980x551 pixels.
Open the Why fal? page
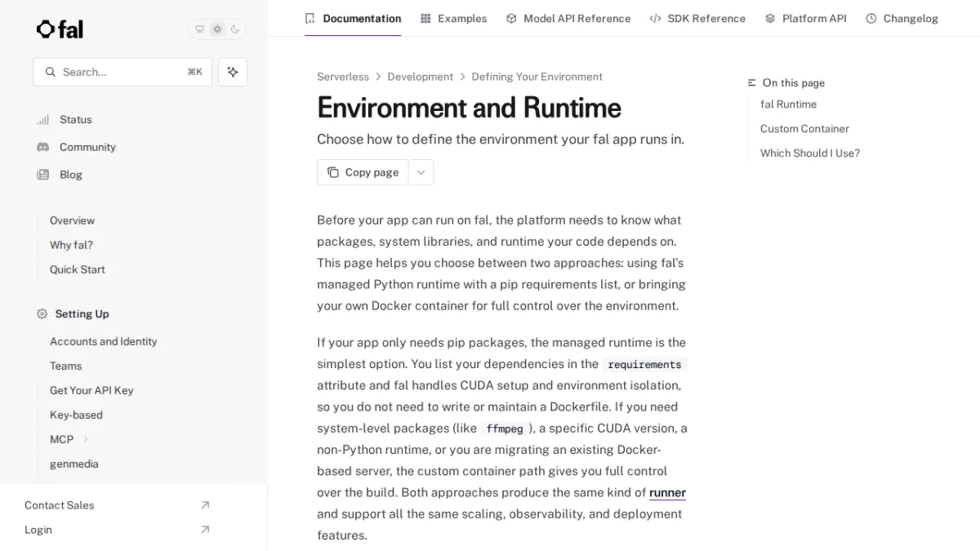tap(71, 245)
